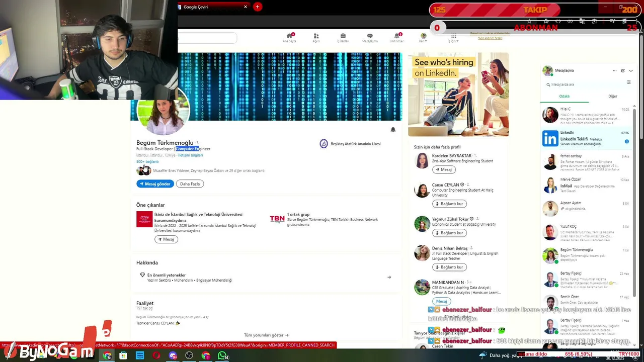Click the Mesaj button under Öne çıkanlar
Screen dimensions: 644x362
[166, 239]
